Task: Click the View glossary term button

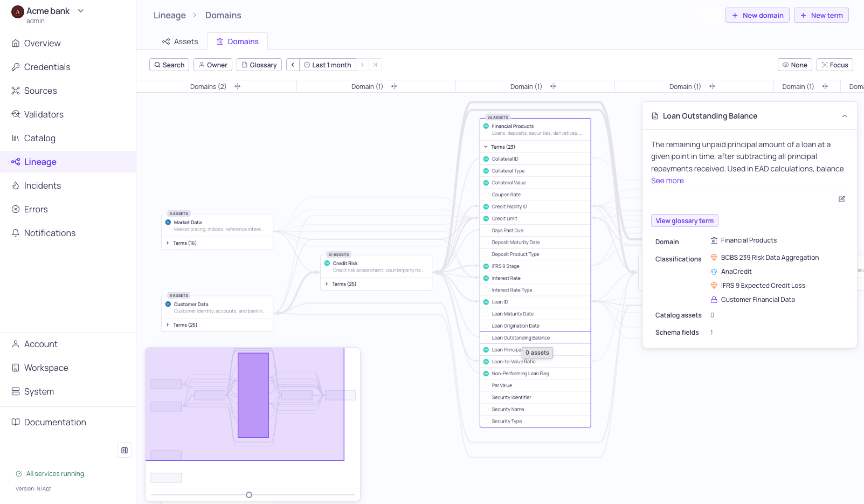Action: pos(685,220)
